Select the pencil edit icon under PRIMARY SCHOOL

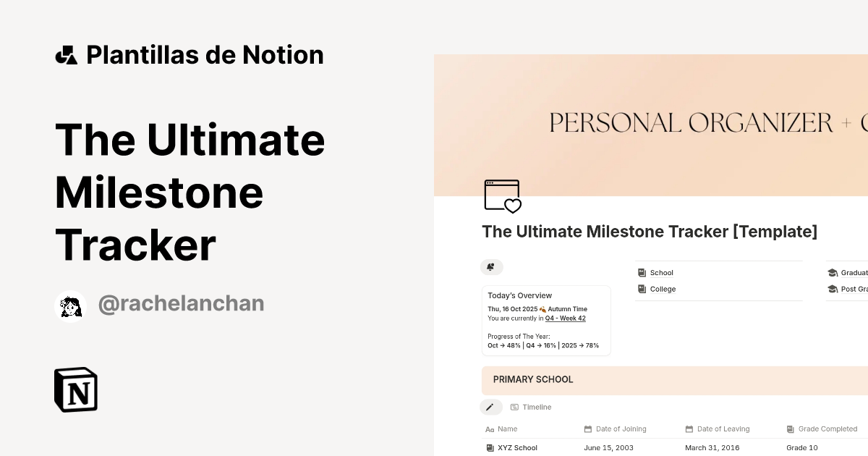[491, 407]
